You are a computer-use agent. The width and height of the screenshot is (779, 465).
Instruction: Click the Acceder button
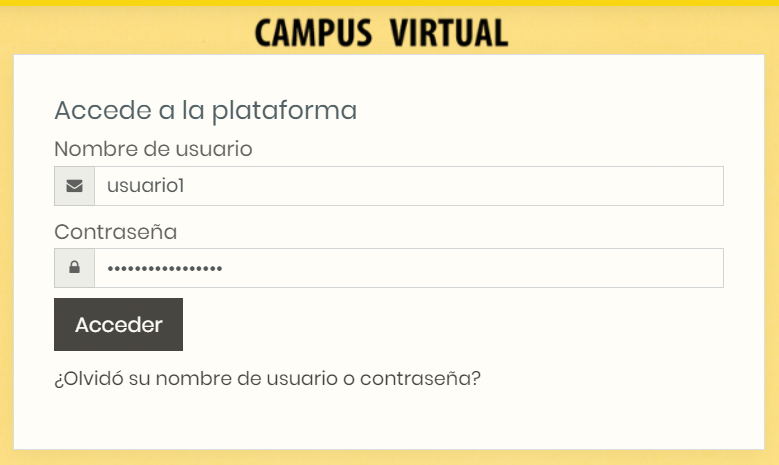[118, 324]
